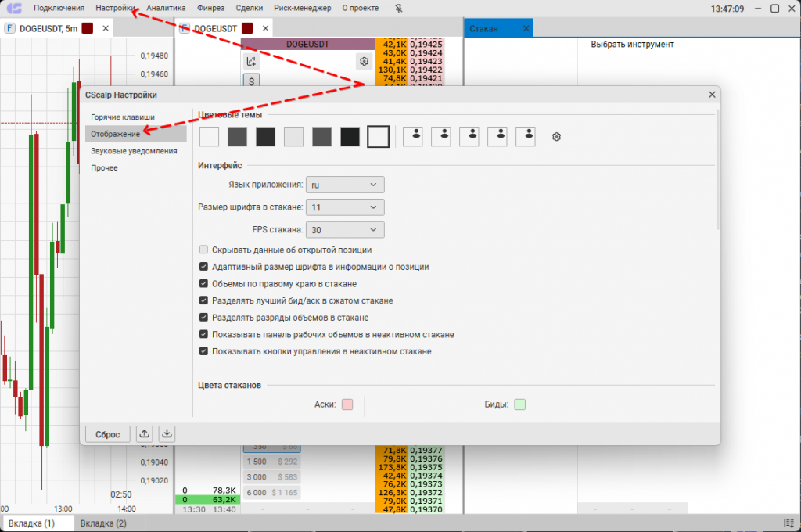This screenshot has height=532, width=801.
Task: Click the DOGEUSDT purple header bar
Action: pos(307,44)
